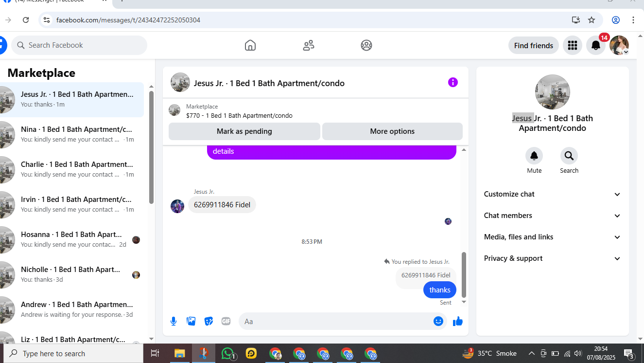This screenshot has width=644, height=363.
Task: Attach a file using the photo icon
Action: pyautogui.click(x=191, y=321)
